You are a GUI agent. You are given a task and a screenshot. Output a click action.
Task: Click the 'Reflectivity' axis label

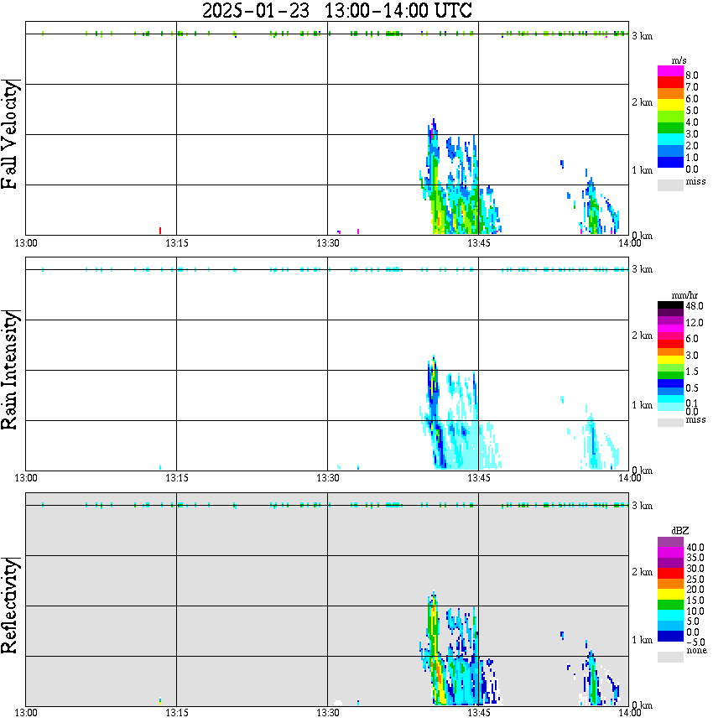(9, 606)
